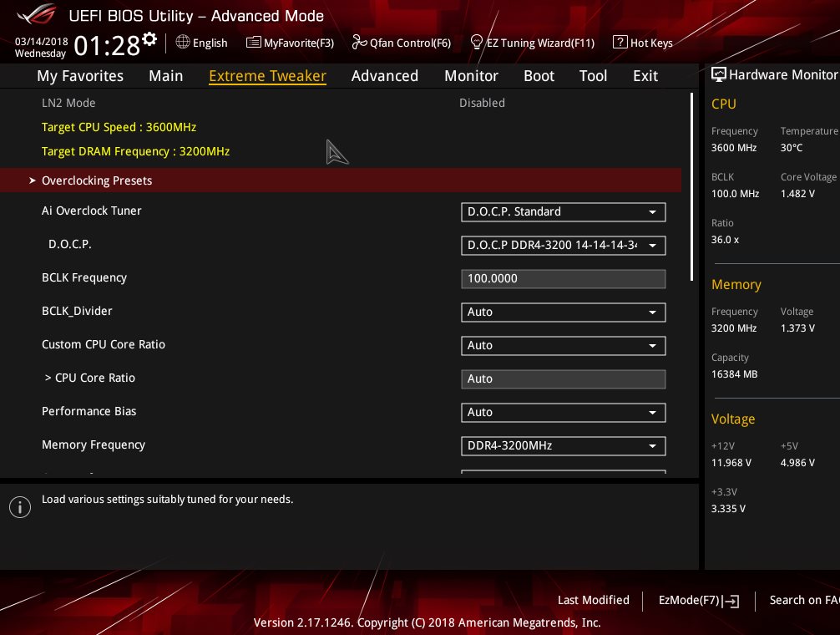The height and width of the screenshot is (635, 840).
Task: Click the CPU Core Ratio Auto field
Action: coord(563,379)
